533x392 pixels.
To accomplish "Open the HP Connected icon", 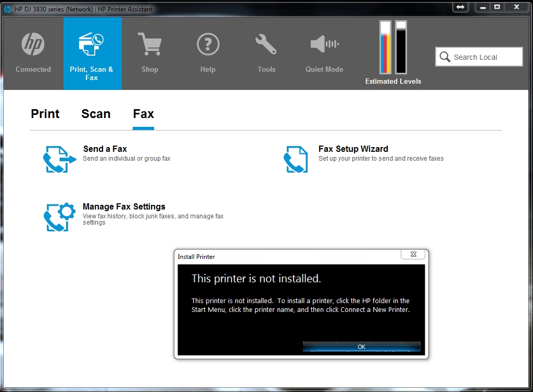I will click(x=33, y=44).
